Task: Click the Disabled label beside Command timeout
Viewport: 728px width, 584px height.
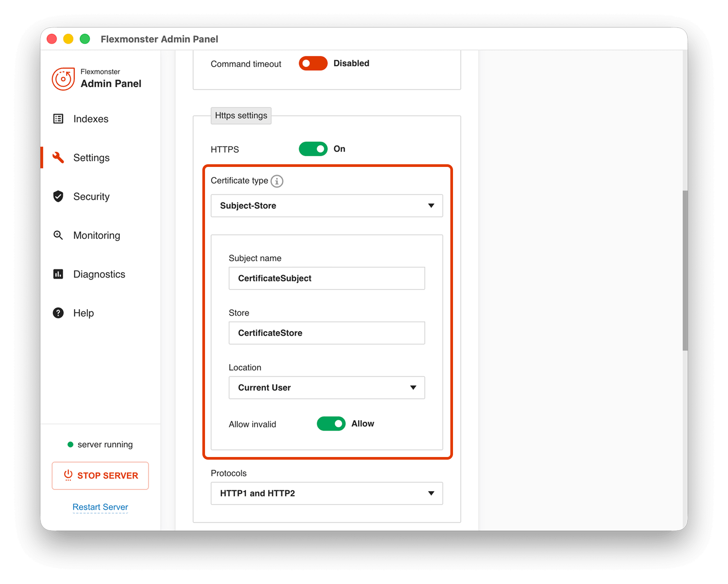Action: (351, 63)
